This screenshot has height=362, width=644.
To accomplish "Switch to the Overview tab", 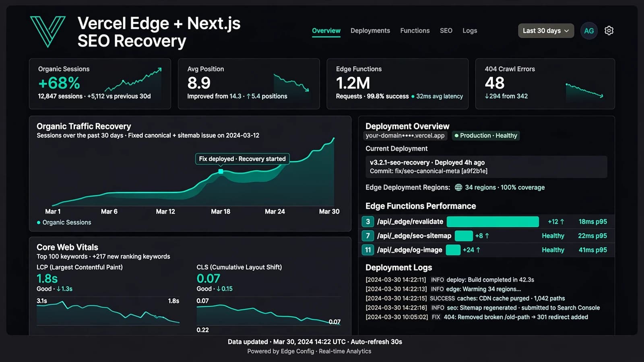I will [x=326, y=31].
